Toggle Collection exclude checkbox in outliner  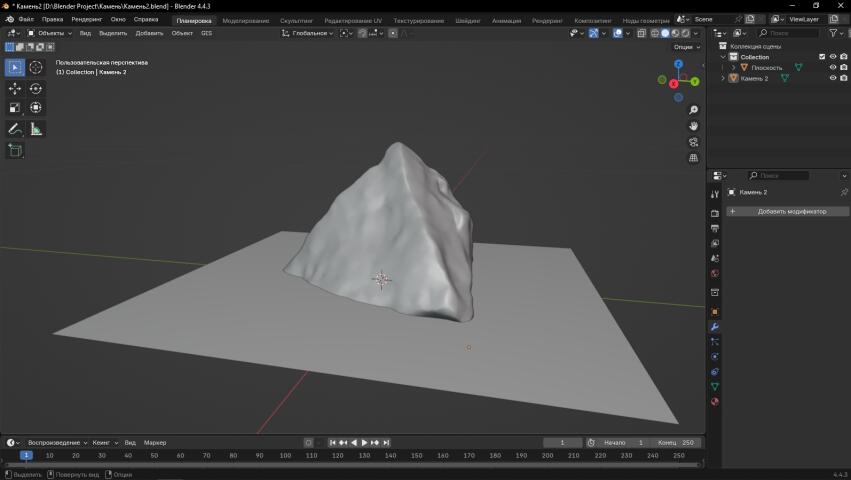pos(822,56)
